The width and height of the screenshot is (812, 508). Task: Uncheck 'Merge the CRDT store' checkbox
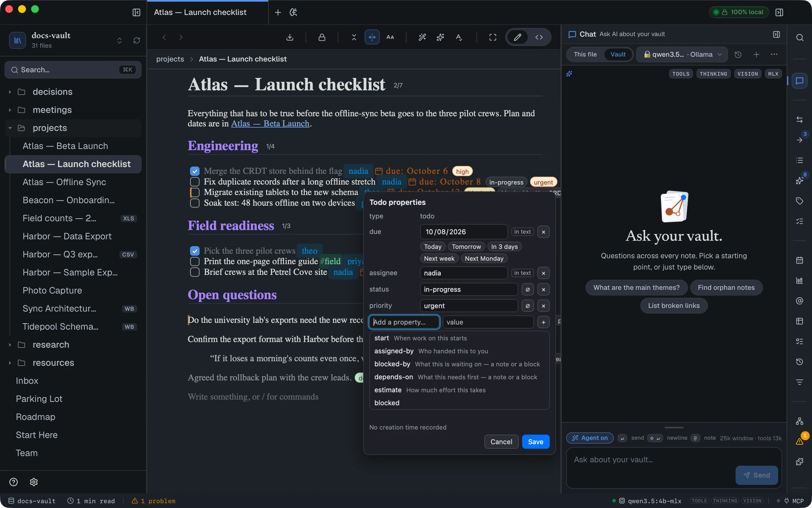pyautogui.click(x=195, y=171)
